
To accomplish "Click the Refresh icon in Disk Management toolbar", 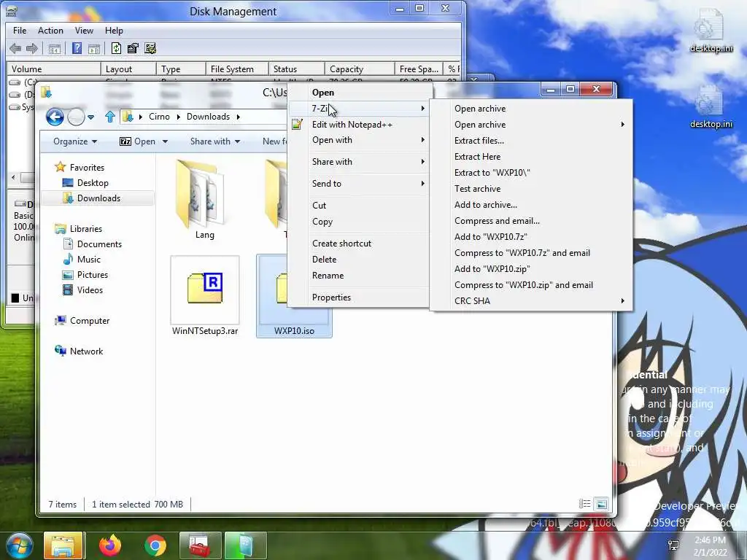I will pos(116,48).
